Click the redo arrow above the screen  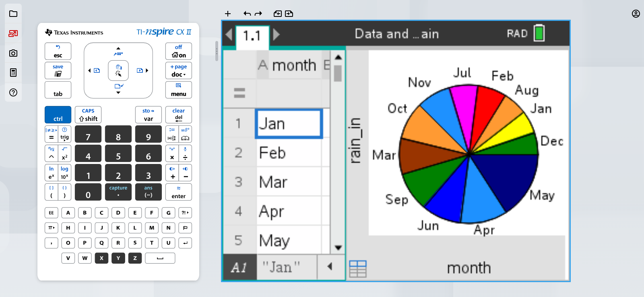258,14
